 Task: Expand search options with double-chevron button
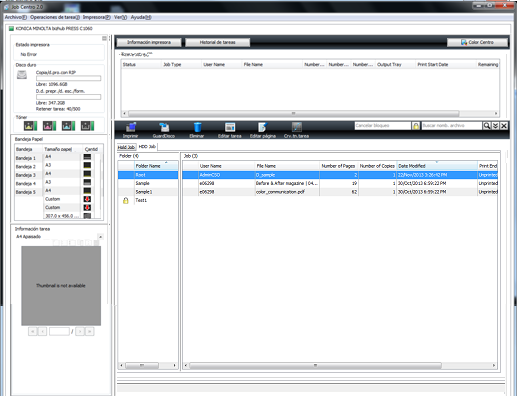tap(495, 126)
